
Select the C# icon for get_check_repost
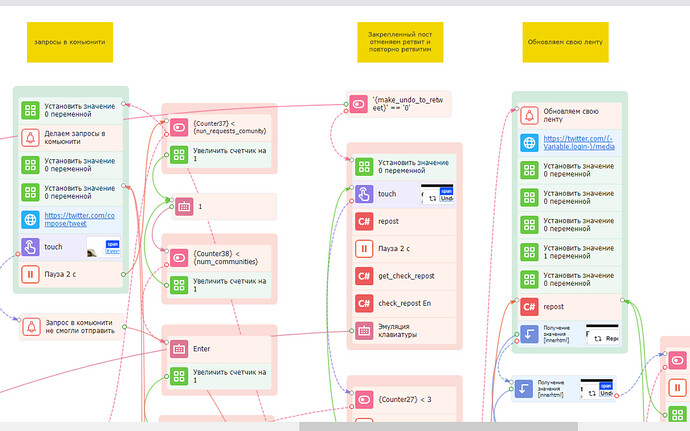tap(364, 276)
